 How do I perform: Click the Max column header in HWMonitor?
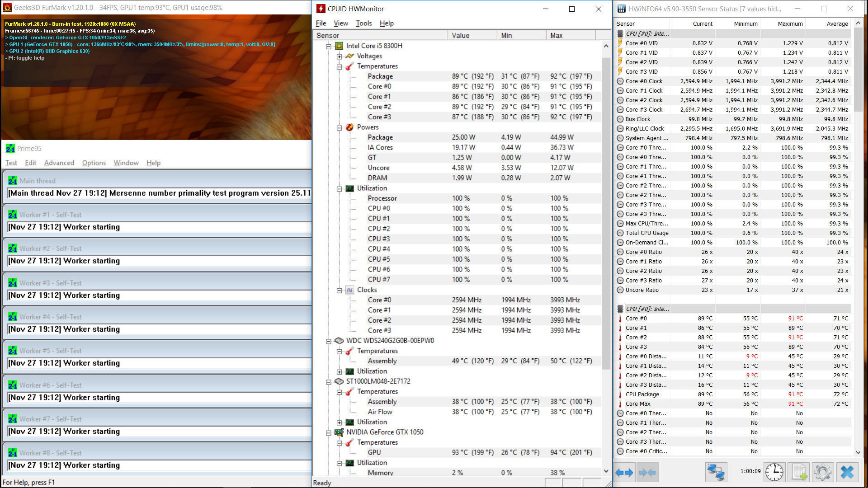571,35
